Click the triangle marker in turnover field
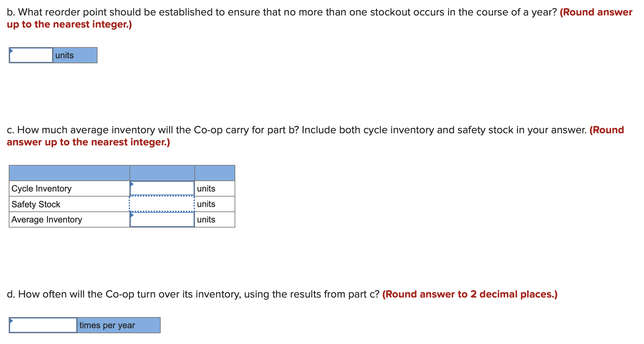 [x=11, y=321]
